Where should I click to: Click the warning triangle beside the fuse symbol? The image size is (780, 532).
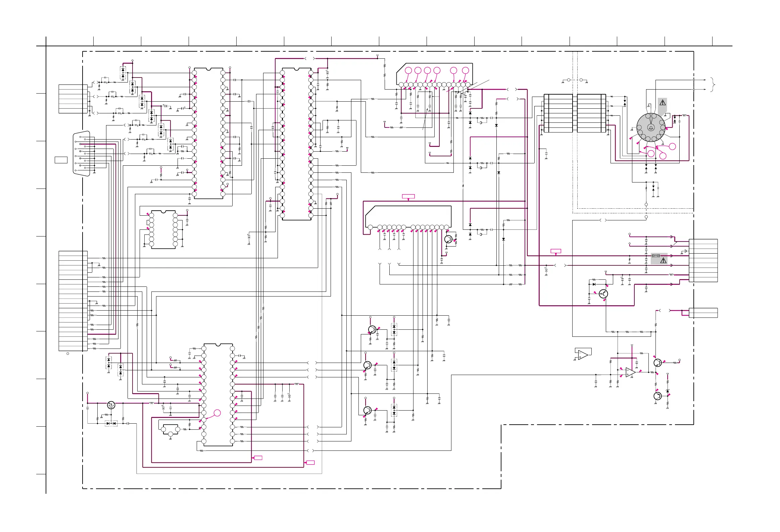[x=663, y=260]
